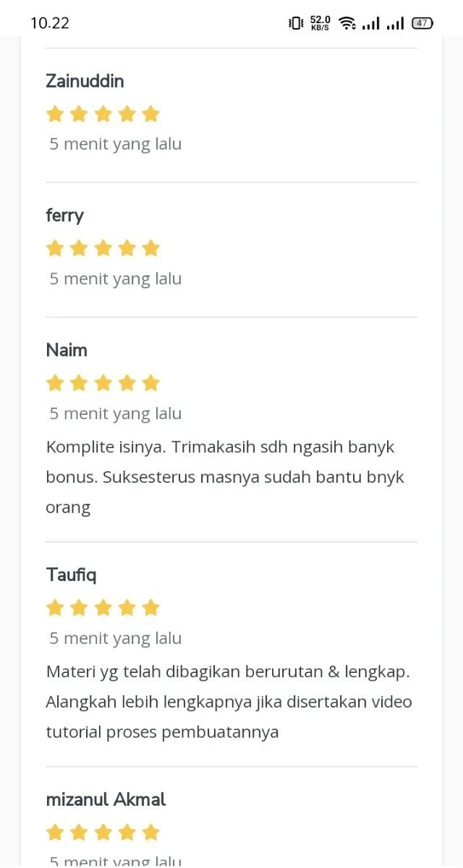Click the first star in mizanul Akmal's rating
463x868 pixels.
tap(55, 833)
